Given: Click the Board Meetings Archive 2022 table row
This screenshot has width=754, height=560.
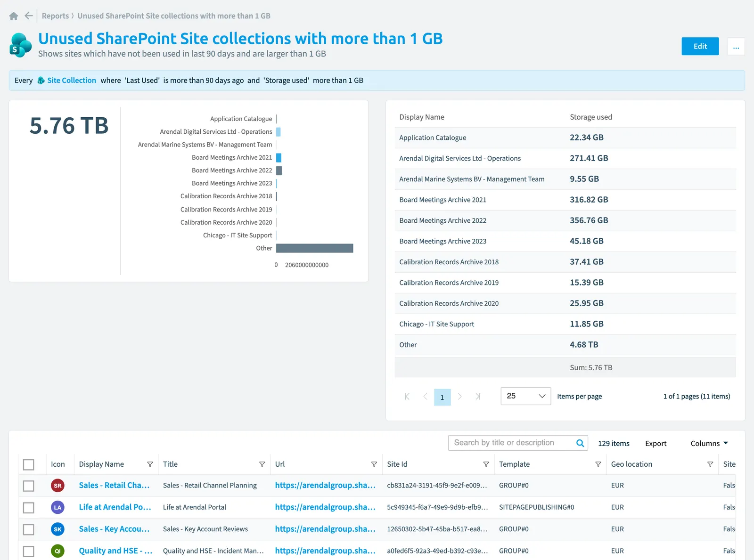Looking at the screenshot, I should point(565,220).
